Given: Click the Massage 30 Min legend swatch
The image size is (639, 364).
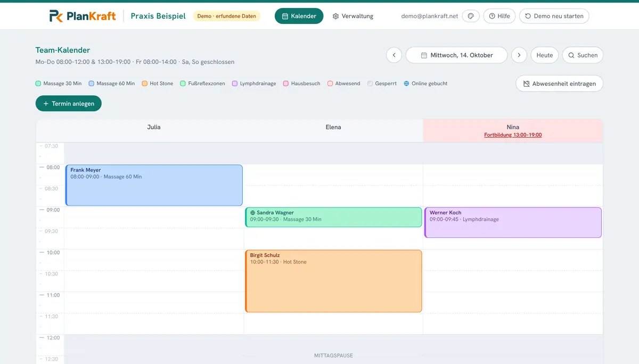Looking at the screenshot, I should click(38, 84).
